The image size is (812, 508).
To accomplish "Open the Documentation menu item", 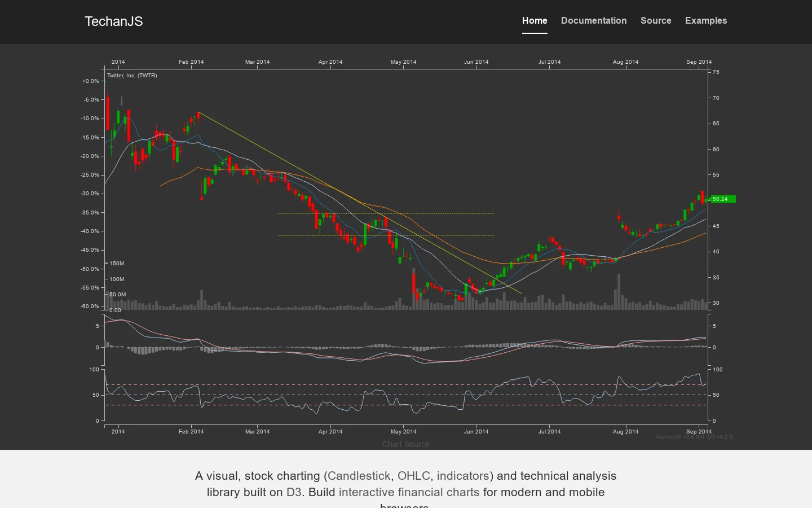I will tap(594, 21).
